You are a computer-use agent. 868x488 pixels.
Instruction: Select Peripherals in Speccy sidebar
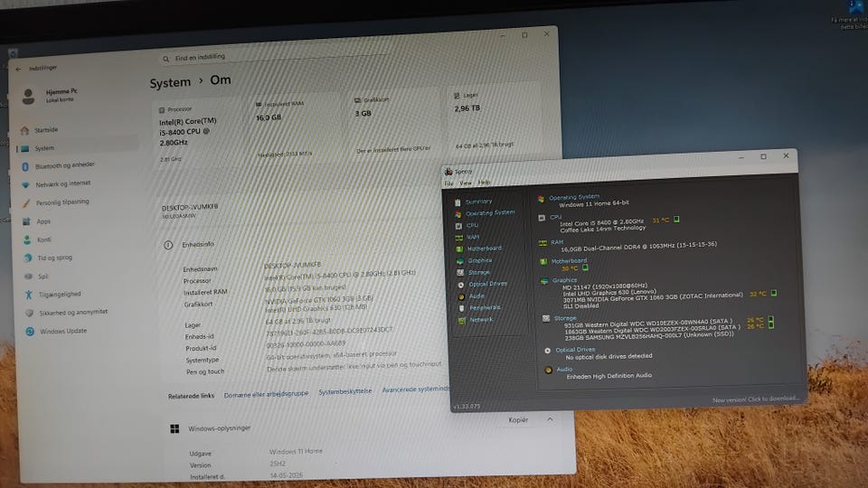click(x=485, y=307)
